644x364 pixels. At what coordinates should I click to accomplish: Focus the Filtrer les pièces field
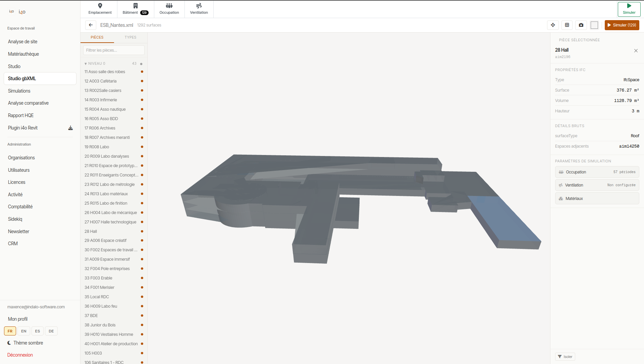pyautogui.click(x=114, y=50)
